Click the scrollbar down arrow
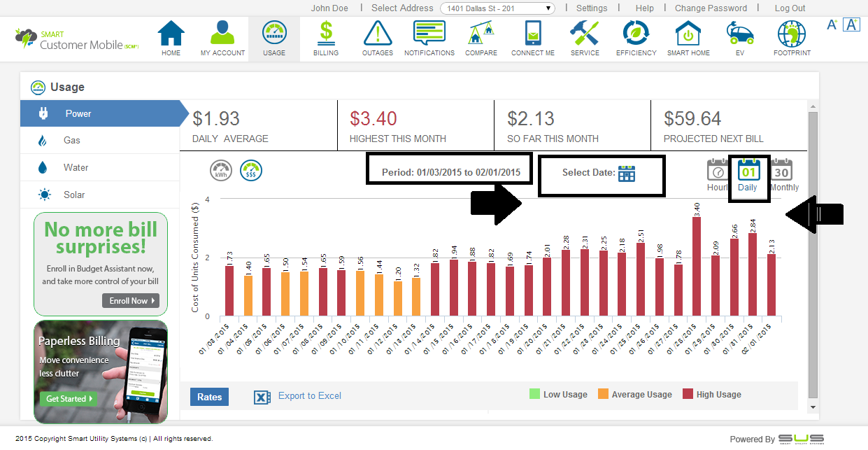This screenshot has width=868, height=450. pos(812,407)
